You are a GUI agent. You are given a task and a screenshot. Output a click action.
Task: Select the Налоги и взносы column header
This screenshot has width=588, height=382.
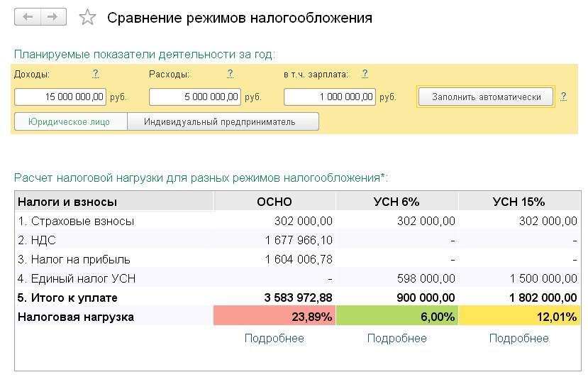click(114, 202)
